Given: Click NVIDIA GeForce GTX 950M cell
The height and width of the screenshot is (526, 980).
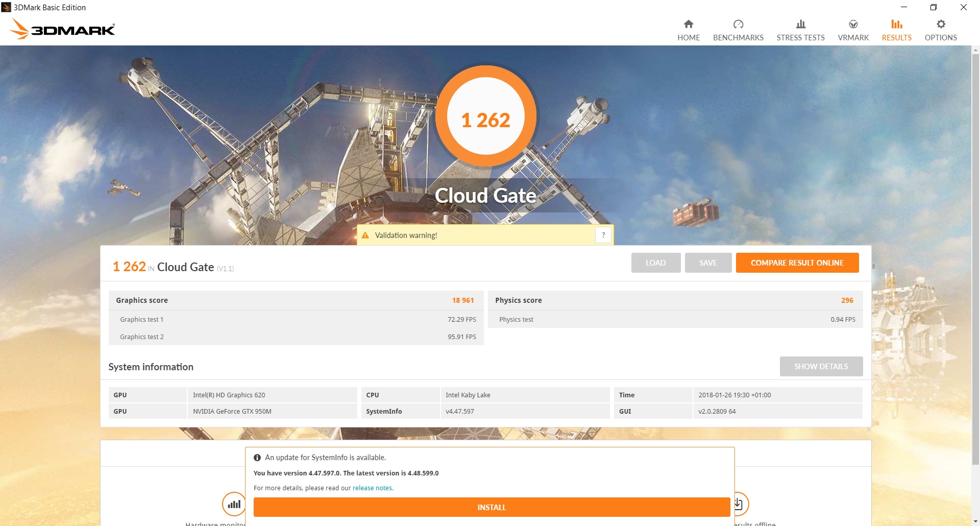Looking at the screenshot, I should pos(273,411).
